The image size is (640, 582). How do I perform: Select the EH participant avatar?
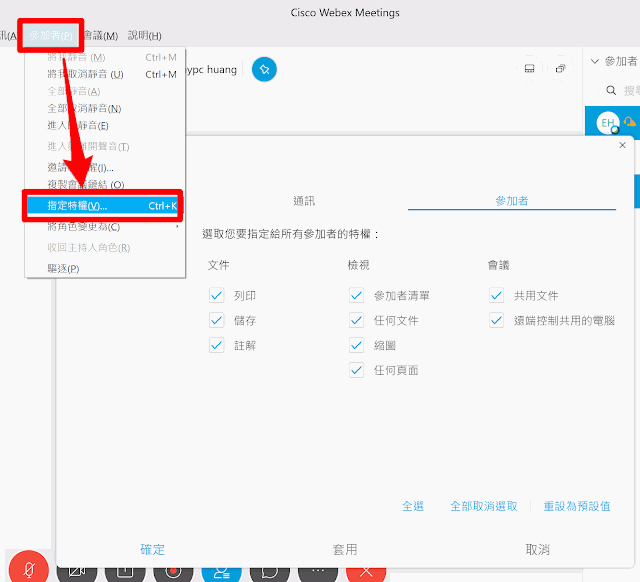[x=608, y=122]
